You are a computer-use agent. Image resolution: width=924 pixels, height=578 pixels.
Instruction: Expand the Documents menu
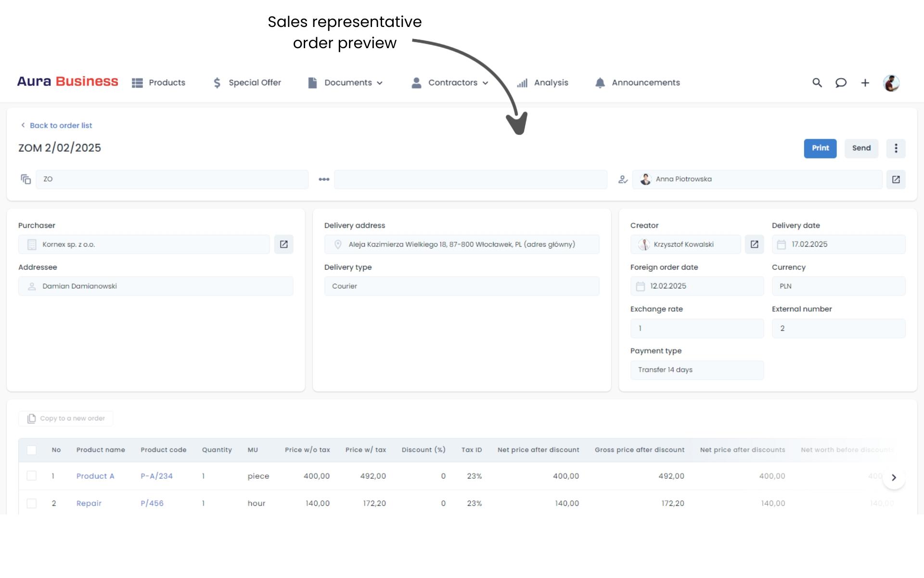(348, 82)
